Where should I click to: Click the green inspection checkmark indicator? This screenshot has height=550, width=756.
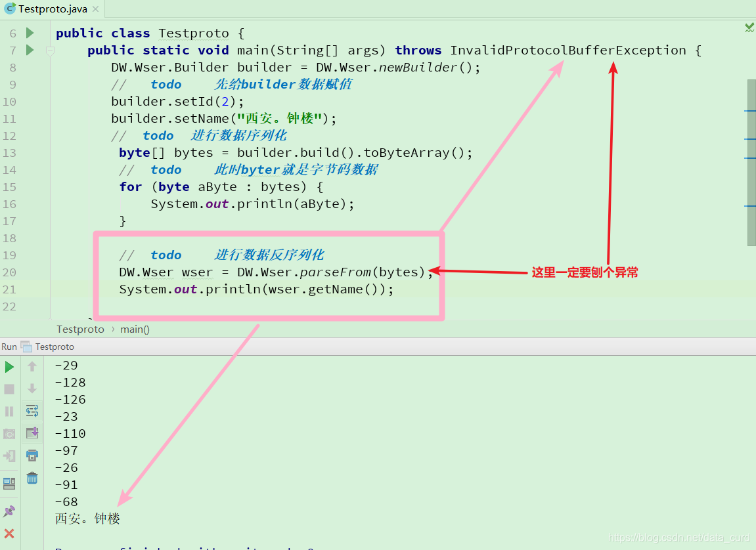tap(749, 28)
